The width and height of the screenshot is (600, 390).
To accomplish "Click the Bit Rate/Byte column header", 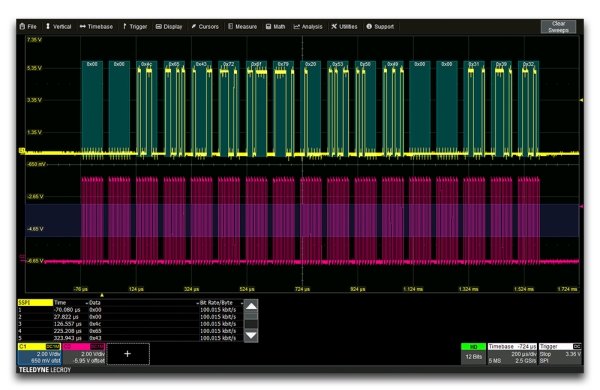I will click(216, 302).
